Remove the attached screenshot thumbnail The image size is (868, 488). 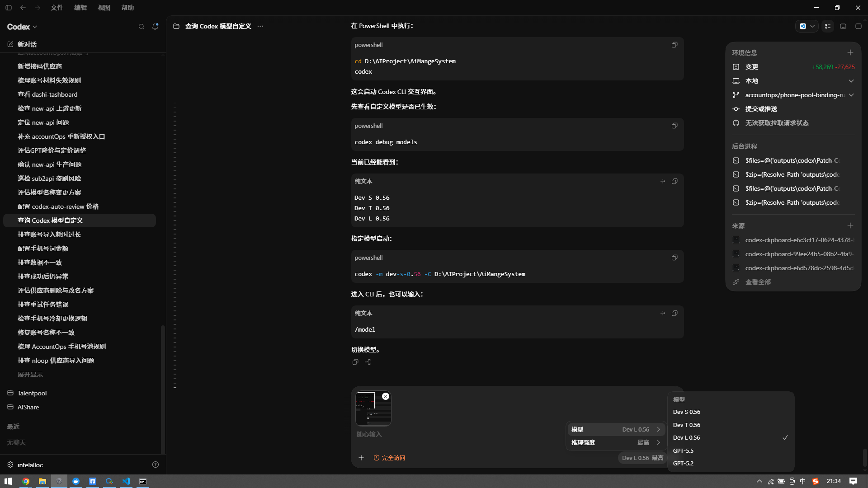click(386, 396)
